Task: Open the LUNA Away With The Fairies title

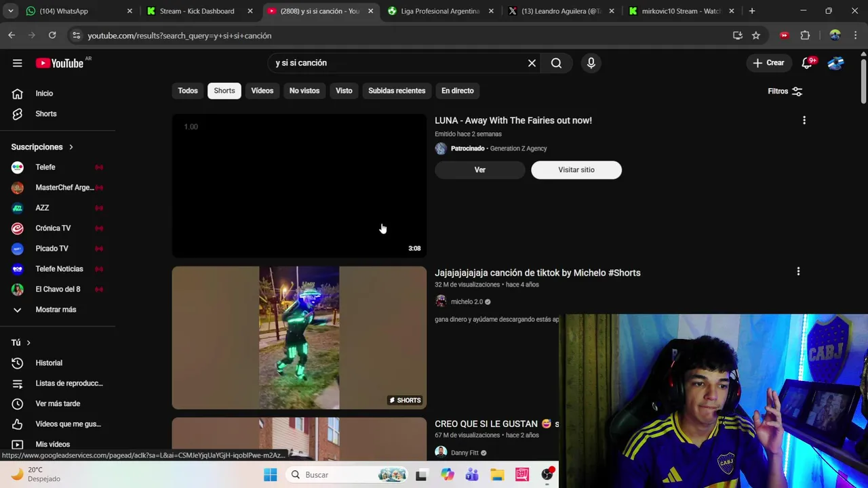Action: click(x=513, y=121)
